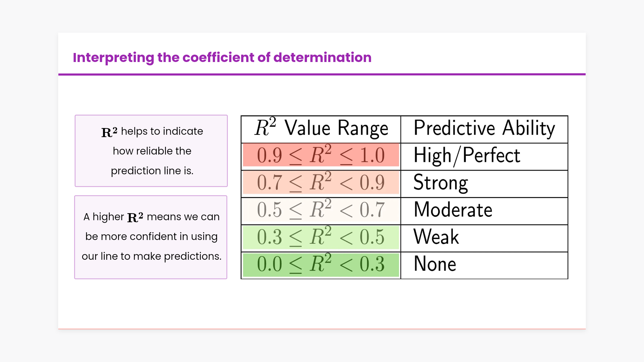
Task: Click the slide title about coefficient of determination
Action: pyautogui.click(x=222, y=58)
